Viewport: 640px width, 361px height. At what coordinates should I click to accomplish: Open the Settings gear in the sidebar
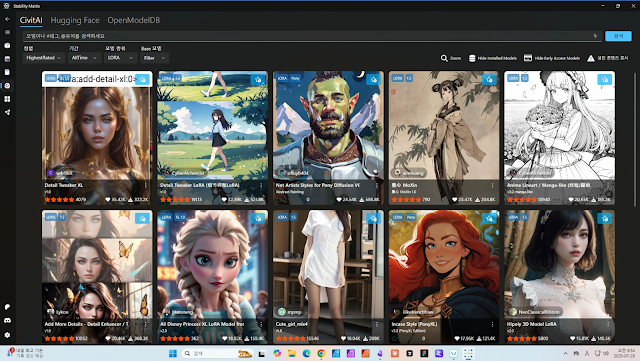[7, 335]
